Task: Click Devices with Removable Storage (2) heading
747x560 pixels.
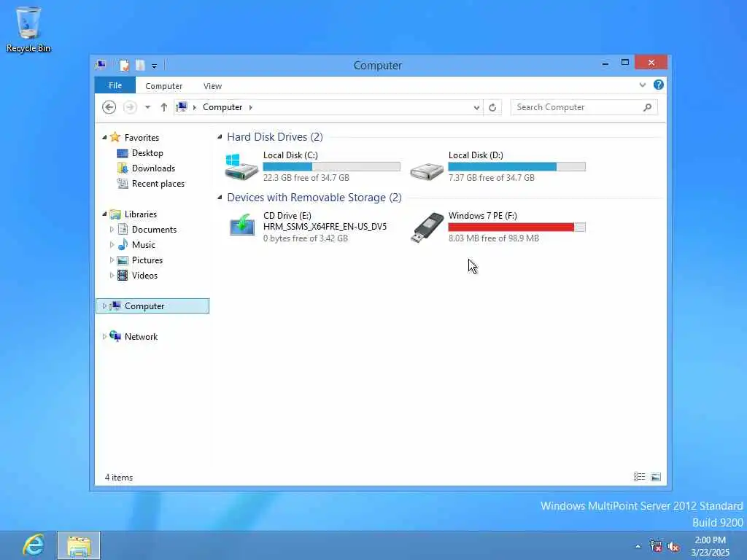Action: [314, 197]
